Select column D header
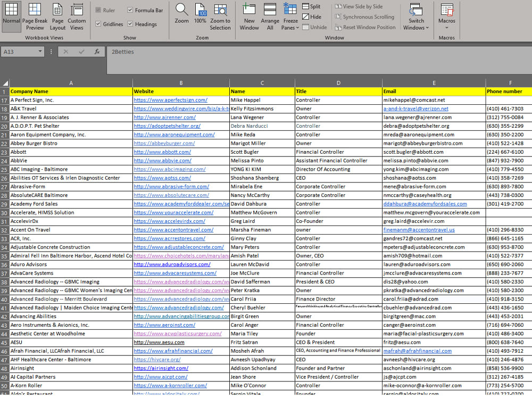The height and width of the screenshot is (399, 532). coord(338,83)
